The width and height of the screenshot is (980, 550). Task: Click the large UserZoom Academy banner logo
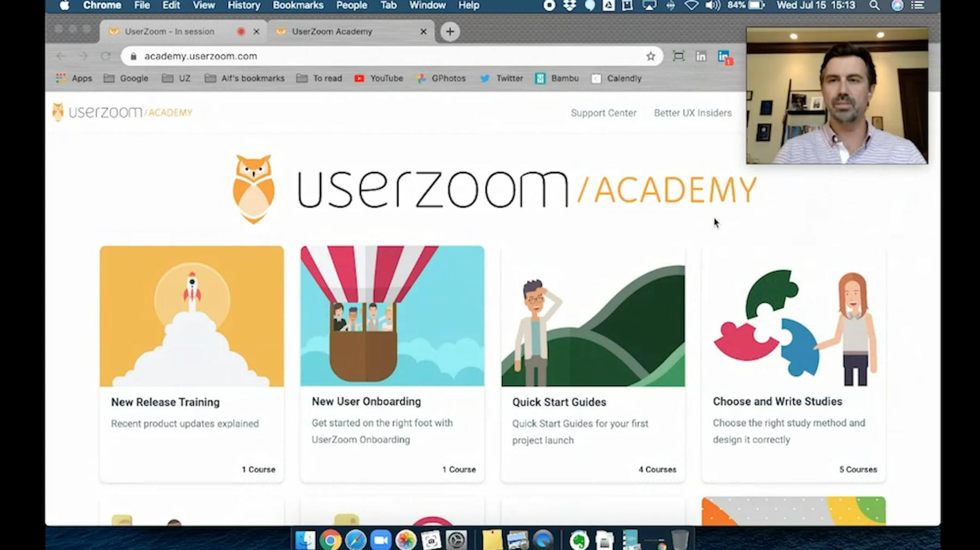[494, 190]
